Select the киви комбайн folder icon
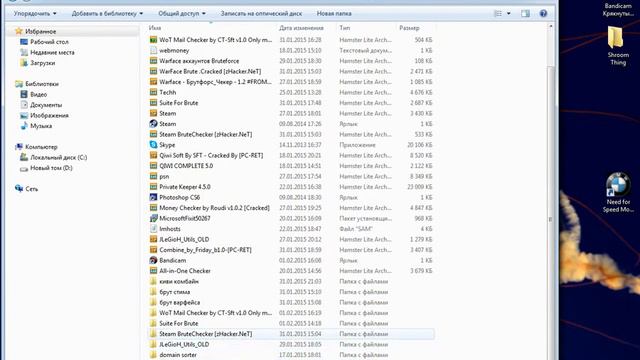Image resolution: width=640 pixels, height=360 pixels. pos(153,281)
